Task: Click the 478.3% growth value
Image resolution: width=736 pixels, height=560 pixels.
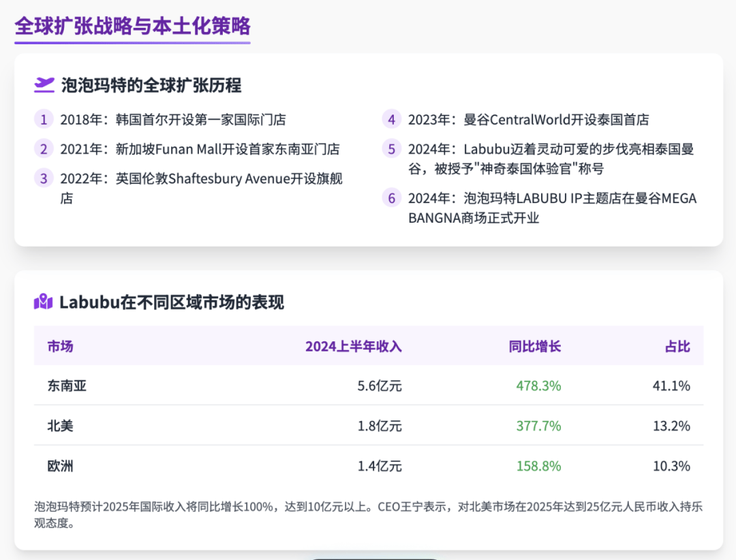Action: pyautogui.click(x=538, y=386)
